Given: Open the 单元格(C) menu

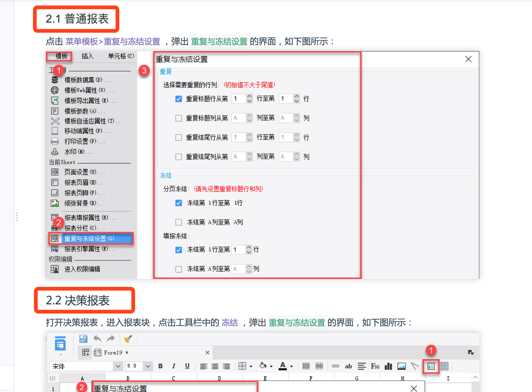Looking at the screenshot, I should click(x=121, y=56).
